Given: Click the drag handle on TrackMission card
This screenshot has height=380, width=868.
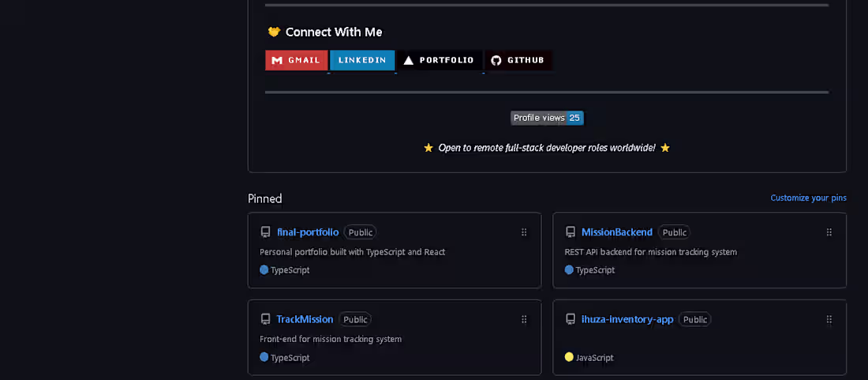Looking at the screenshot, I should (524, 319).
